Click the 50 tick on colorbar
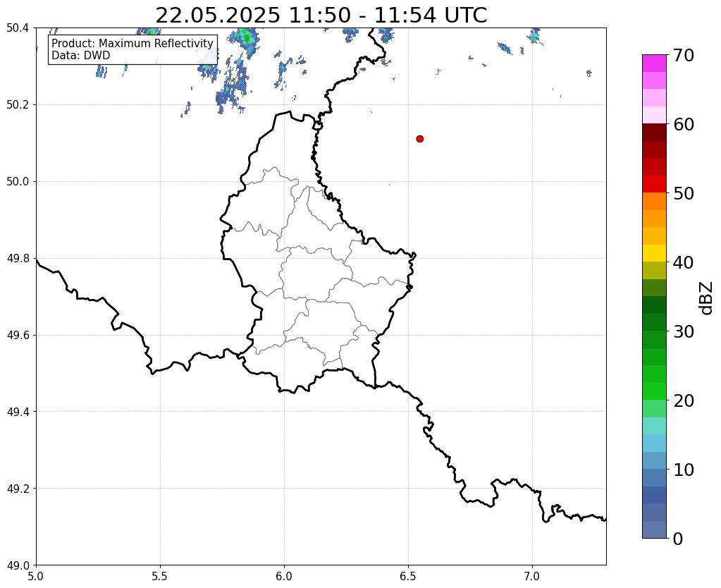This screenshot has height=588, width=721. point(684,193)
